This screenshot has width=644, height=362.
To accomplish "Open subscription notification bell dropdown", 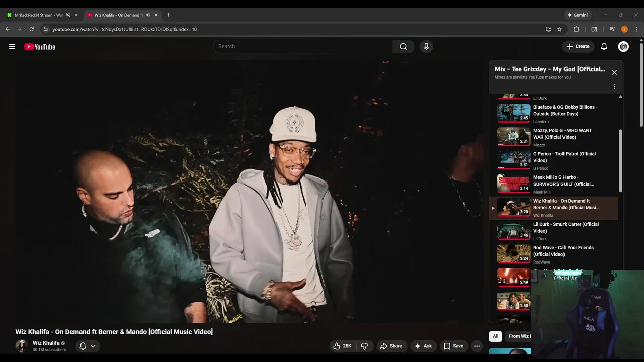I will point(88,346).
